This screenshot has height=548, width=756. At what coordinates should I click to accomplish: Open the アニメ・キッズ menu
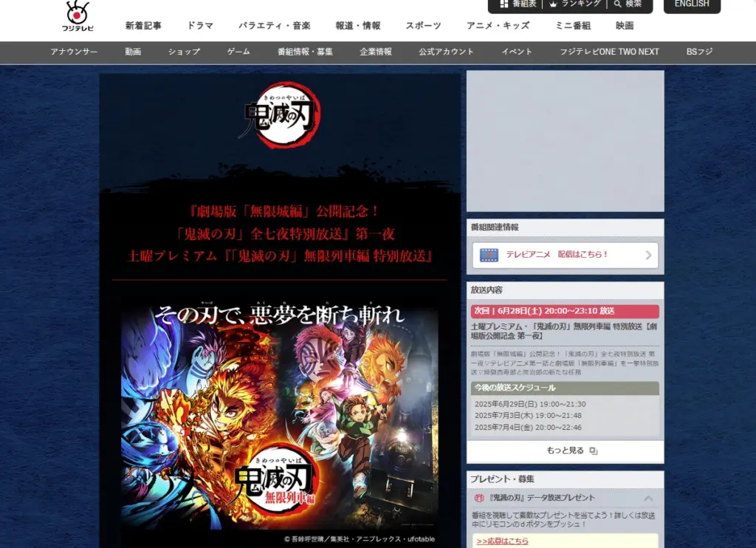click(498, 26)
